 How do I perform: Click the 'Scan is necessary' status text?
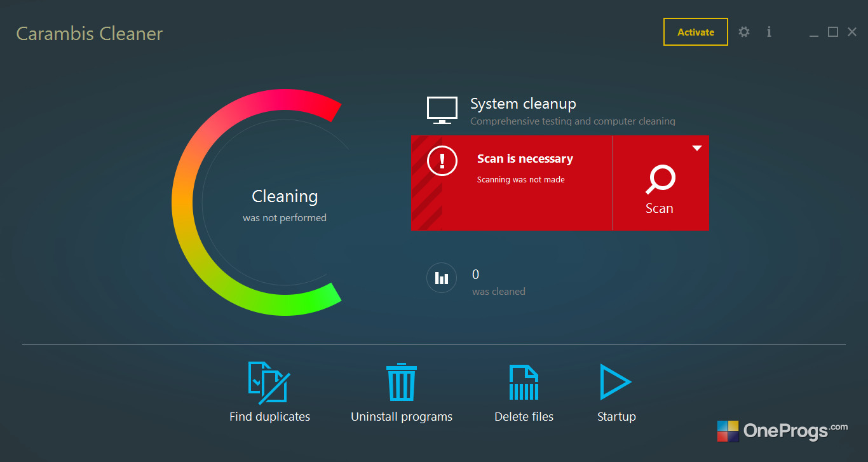[525, 159]
